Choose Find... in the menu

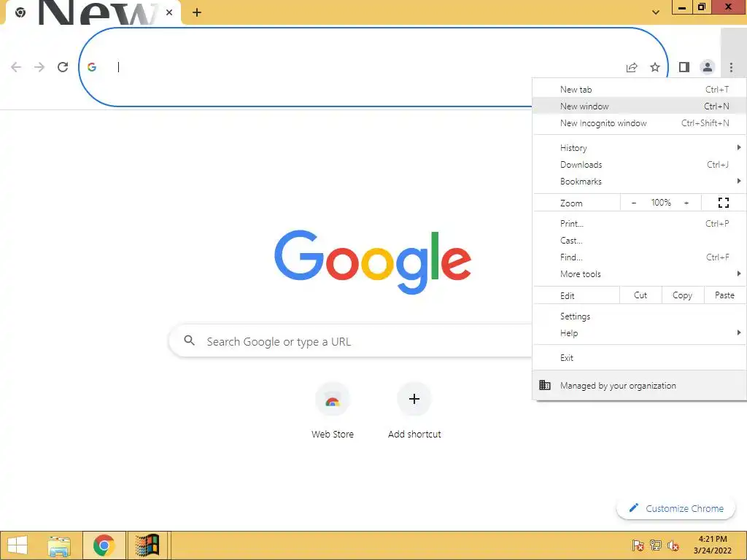639,257
